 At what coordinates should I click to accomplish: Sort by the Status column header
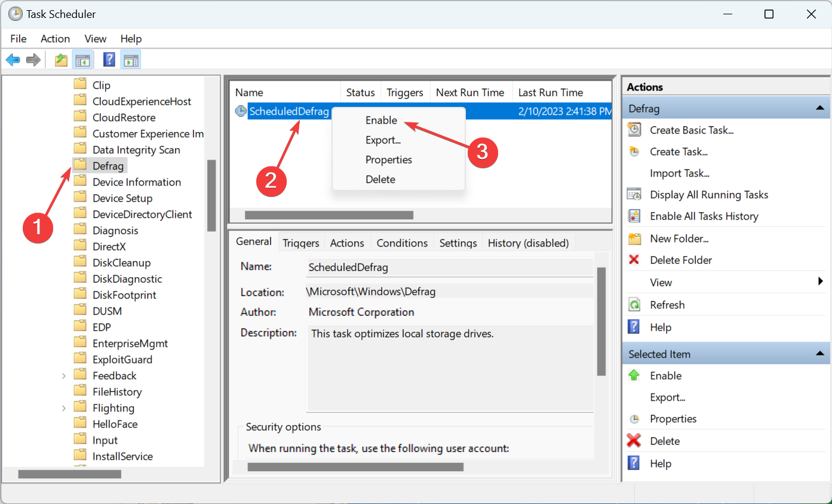point(360,93)
